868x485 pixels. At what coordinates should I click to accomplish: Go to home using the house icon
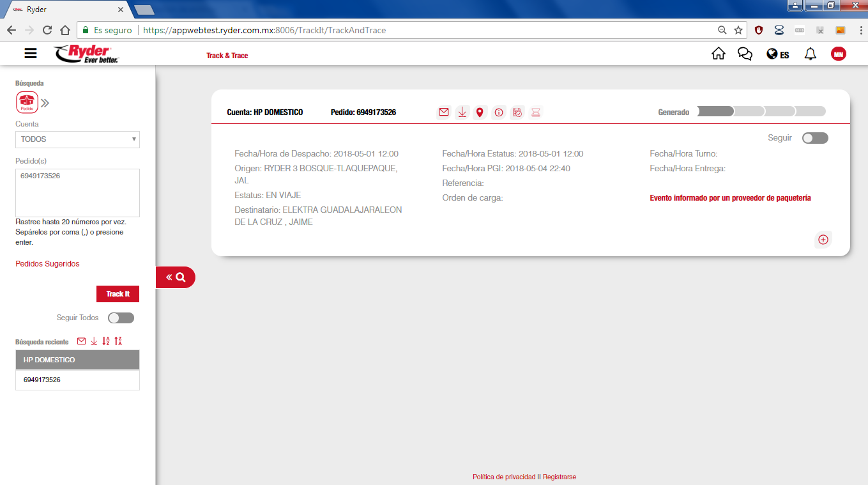718,54
